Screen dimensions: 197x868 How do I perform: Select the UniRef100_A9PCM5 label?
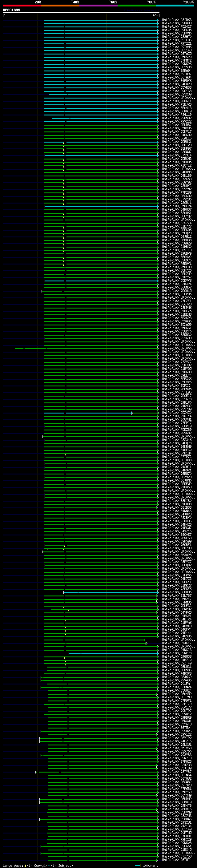pos(177,30)
